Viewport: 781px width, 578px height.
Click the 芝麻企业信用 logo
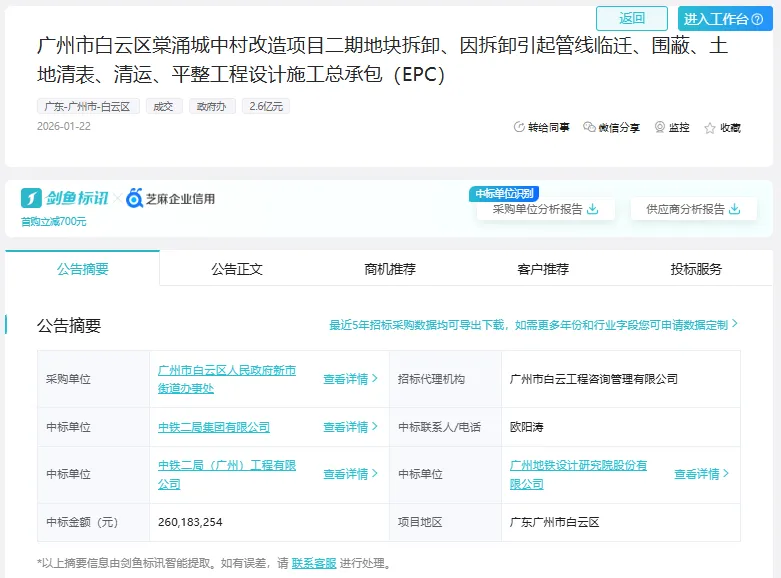(x=170, y=199)
